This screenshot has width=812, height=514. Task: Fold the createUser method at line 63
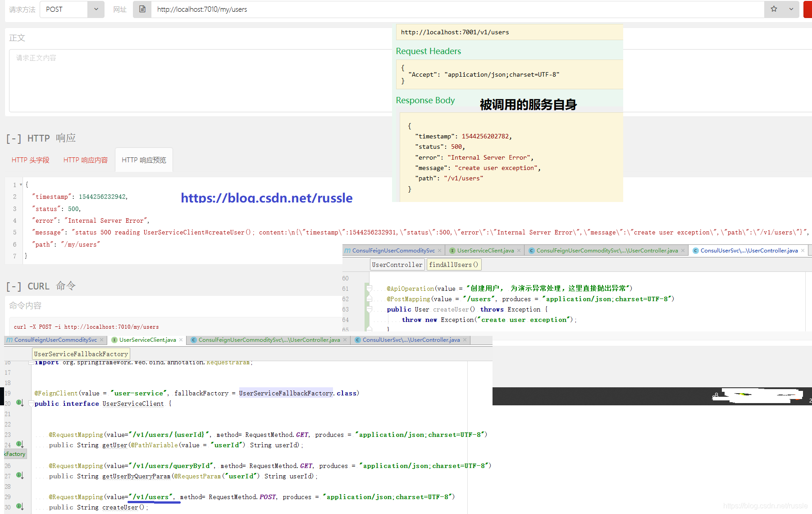[x=369, y=309]
